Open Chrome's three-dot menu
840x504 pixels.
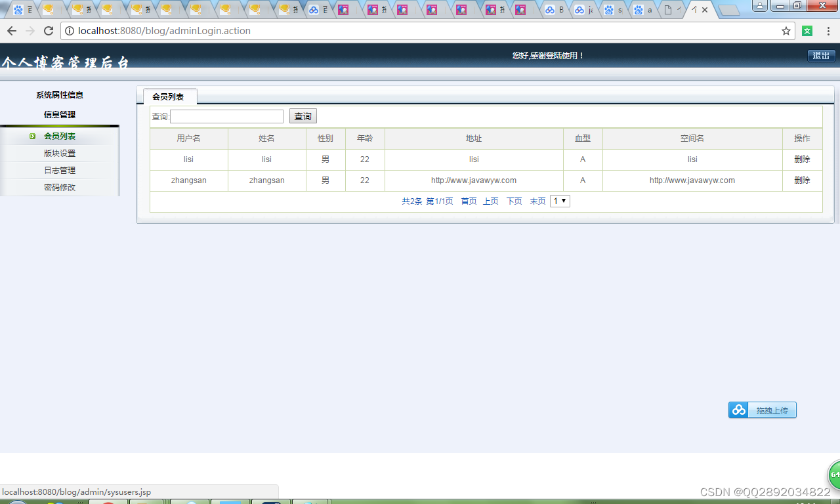tap(828, 30)
